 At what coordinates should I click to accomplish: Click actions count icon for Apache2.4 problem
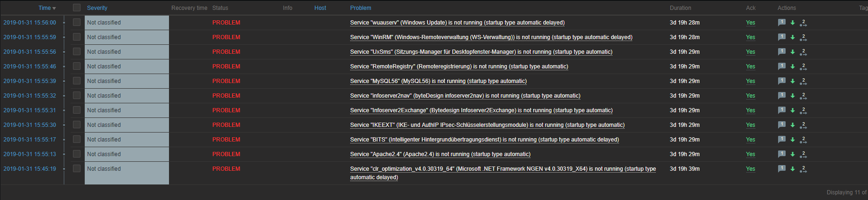803,154
